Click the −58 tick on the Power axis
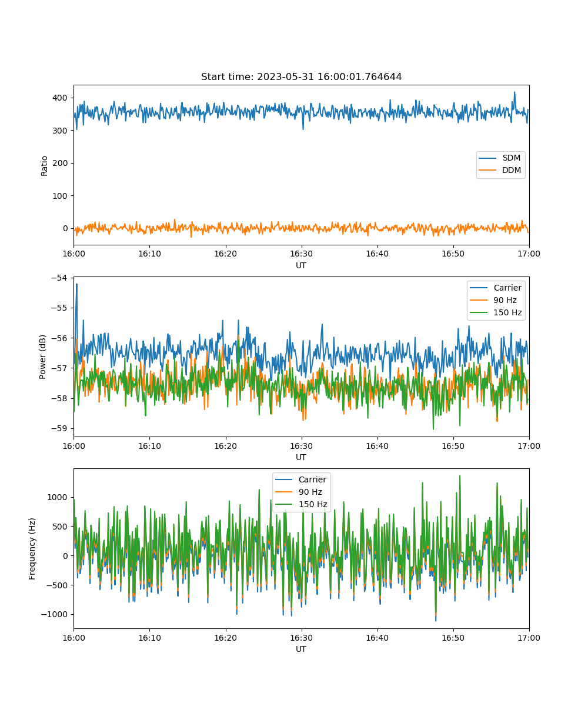The width and height of the screenshot is (588, 706). coord(59,398)
